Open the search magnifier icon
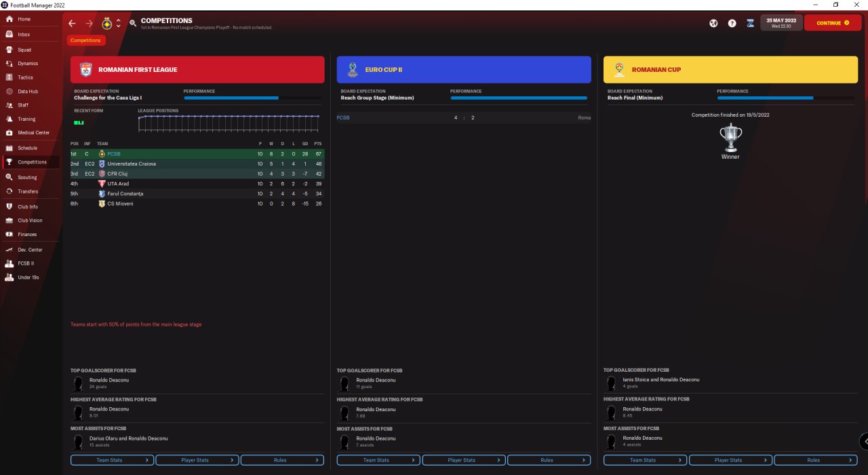The width and height of the screenshot is (868, 475). coord(133,23)
